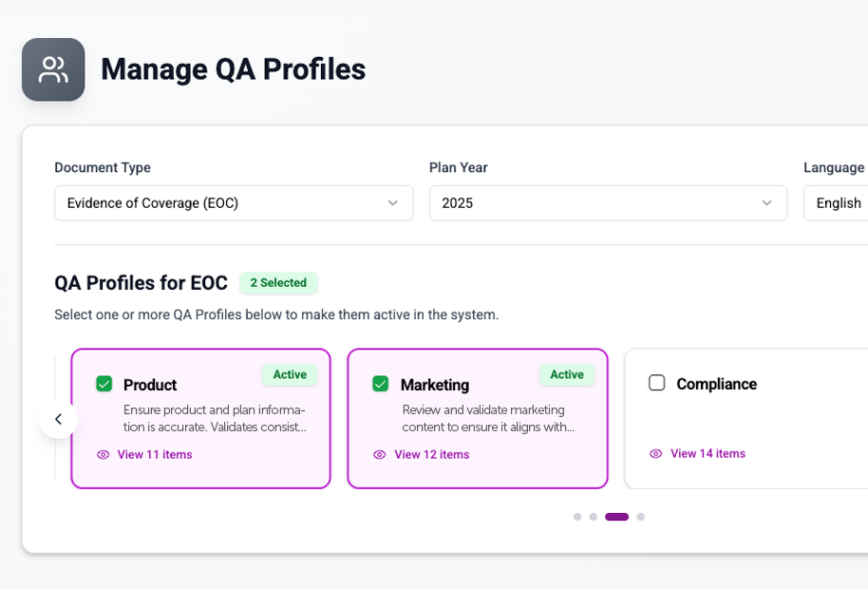
Task: Open the Document Type dropdown
Action: 234,202
